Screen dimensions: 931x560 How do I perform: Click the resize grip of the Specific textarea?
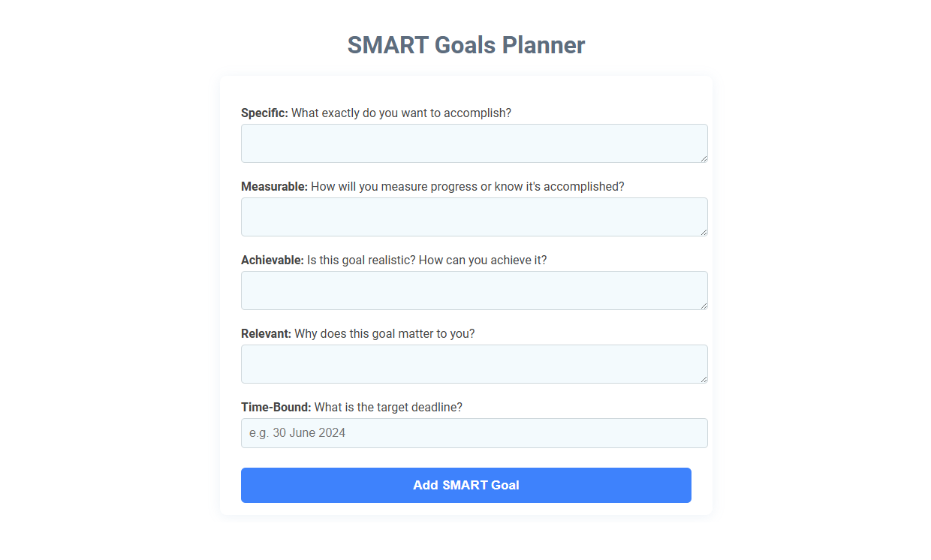[704, 158]
